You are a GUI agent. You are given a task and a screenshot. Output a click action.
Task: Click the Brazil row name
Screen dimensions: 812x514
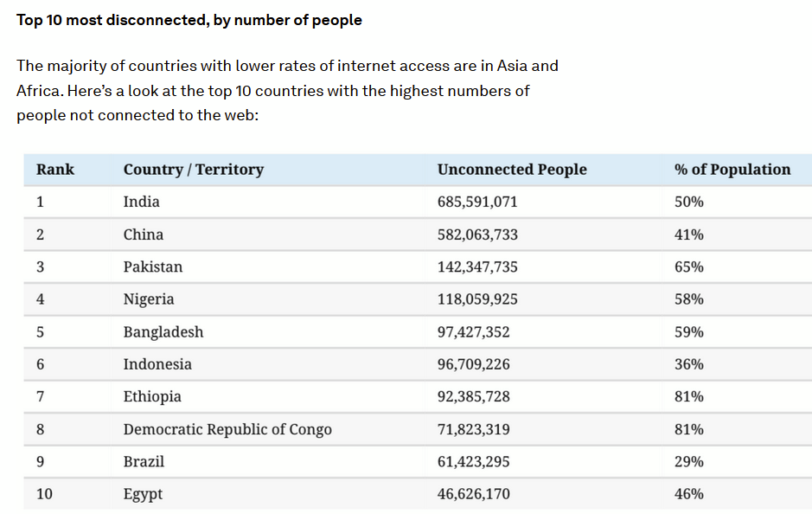[144, 462]
